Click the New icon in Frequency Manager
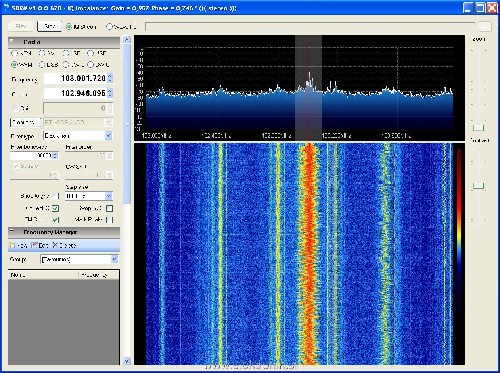This screenshot has width=500, height=373. point(12,245)
